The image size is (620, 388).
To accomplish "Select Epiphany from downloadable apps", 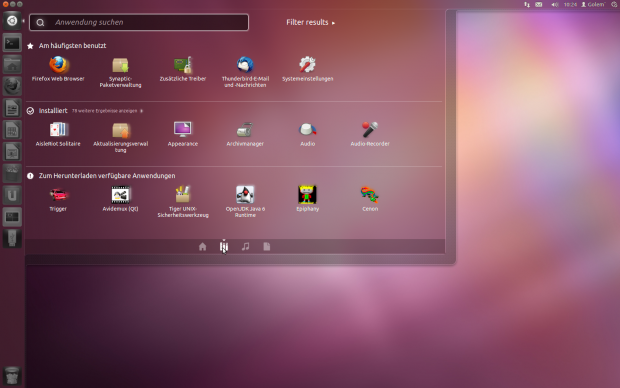I will (308, 199).
